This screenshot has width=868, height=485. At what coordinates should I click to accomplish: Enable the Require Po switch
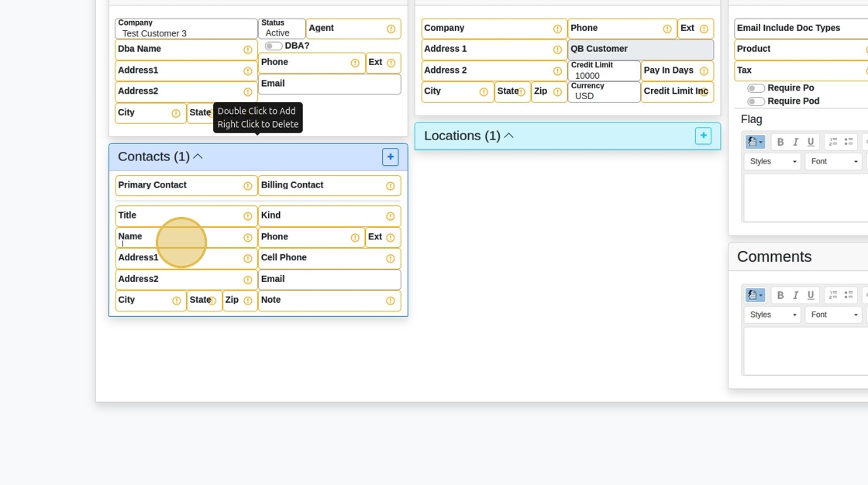pos(756,88)
